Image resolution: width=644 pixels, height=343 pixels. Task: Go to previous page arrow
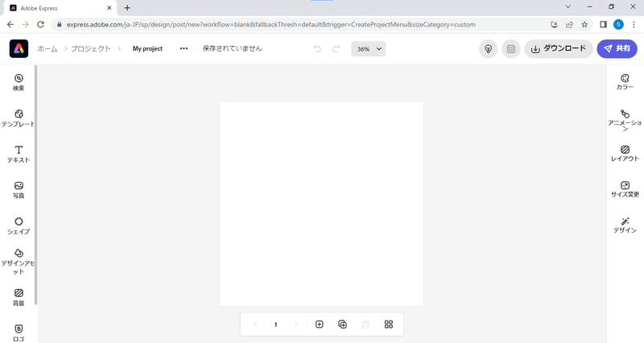[255, 324]
